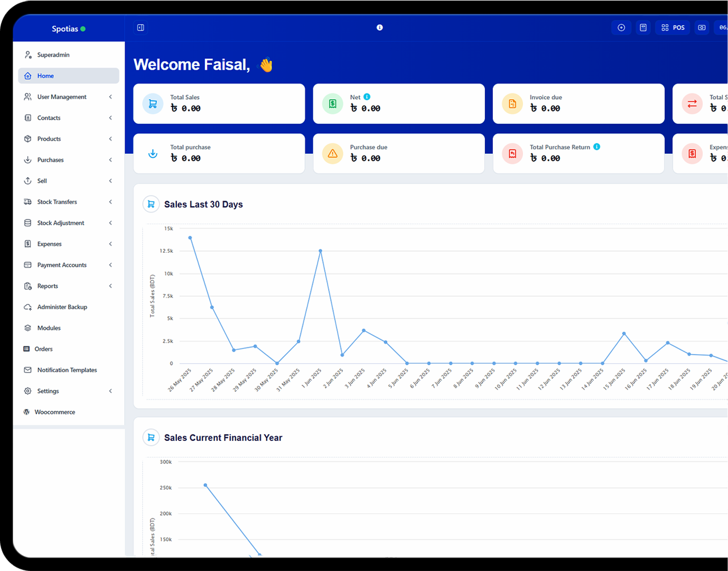
Task: Open Administer Backup from the sidebar
Action: 62,307
